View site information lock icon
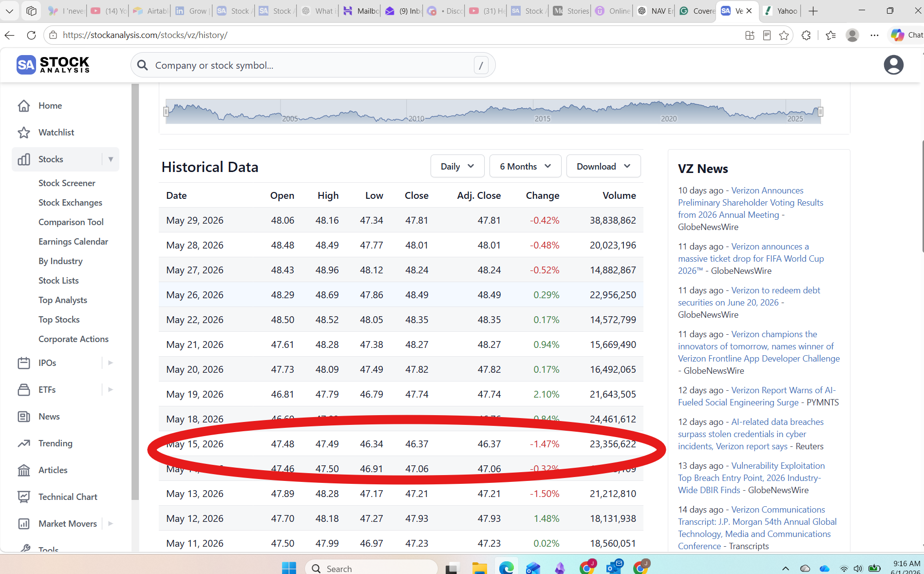This screenshot has width=924, height=574. [53, 35]
